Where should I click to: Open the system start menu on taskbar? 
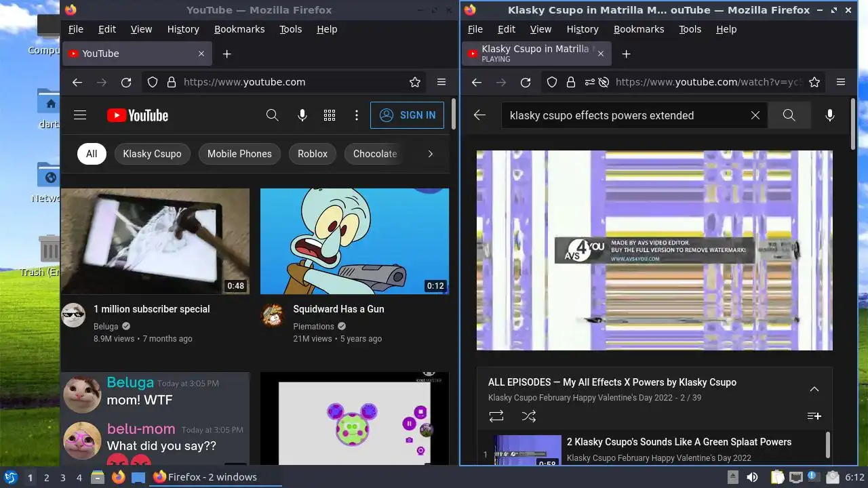coord(11,477)
